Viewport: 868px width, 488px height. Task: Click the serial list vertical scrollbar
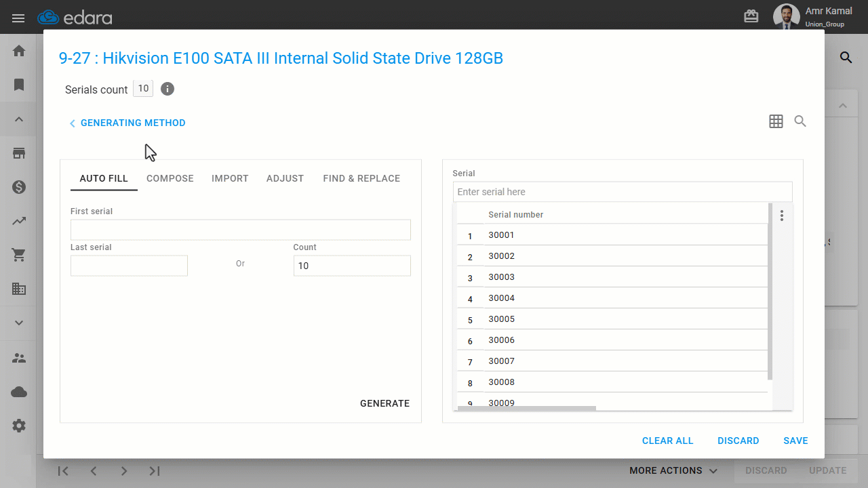(770, 291)
